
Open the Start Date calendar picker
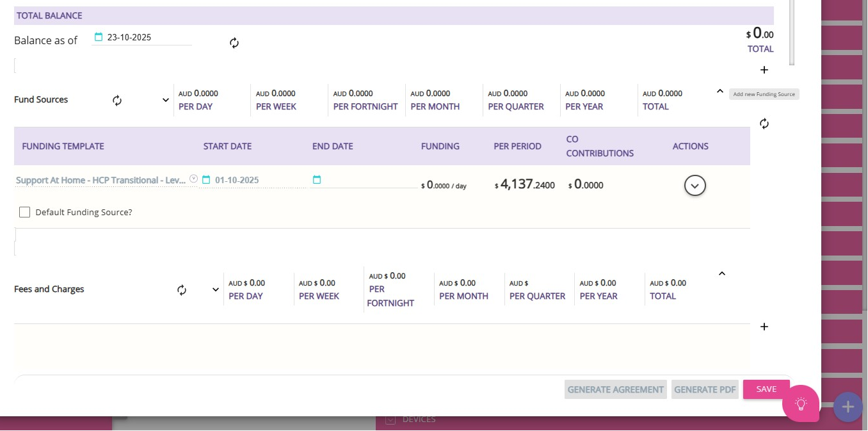(206, 180)
